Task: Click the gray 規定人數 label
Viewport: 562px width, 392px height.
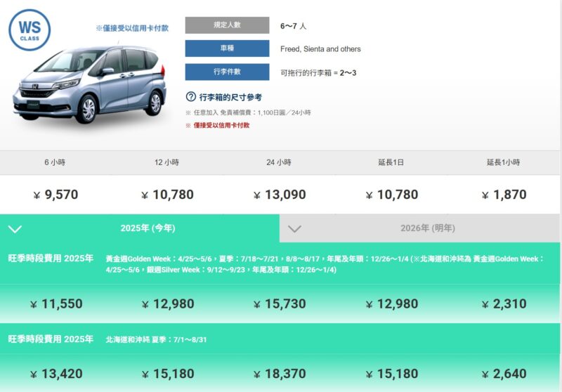Action: click(x=227, y=25)
